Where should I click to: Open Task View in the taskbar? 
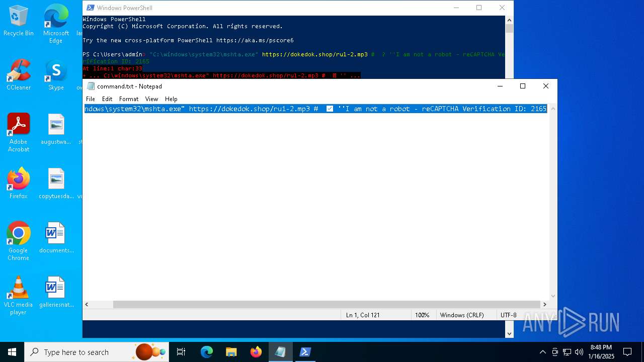pos(181,352)
